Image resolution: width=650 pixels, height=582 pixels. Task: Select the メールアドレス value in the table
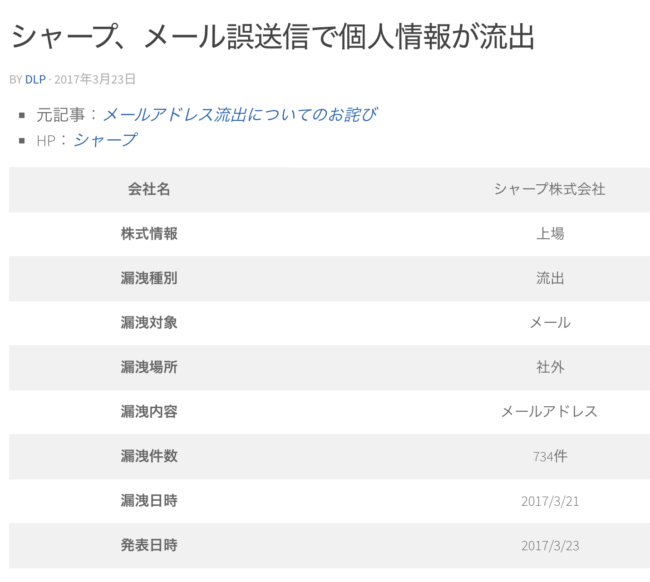(x=549, y=411)
